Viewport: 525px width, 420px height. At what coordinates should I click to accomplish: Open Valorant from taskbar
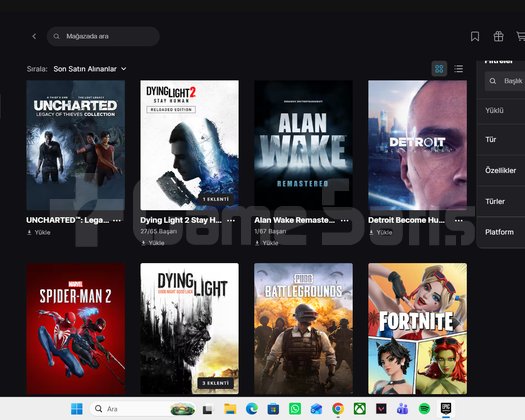click(381, 409)
